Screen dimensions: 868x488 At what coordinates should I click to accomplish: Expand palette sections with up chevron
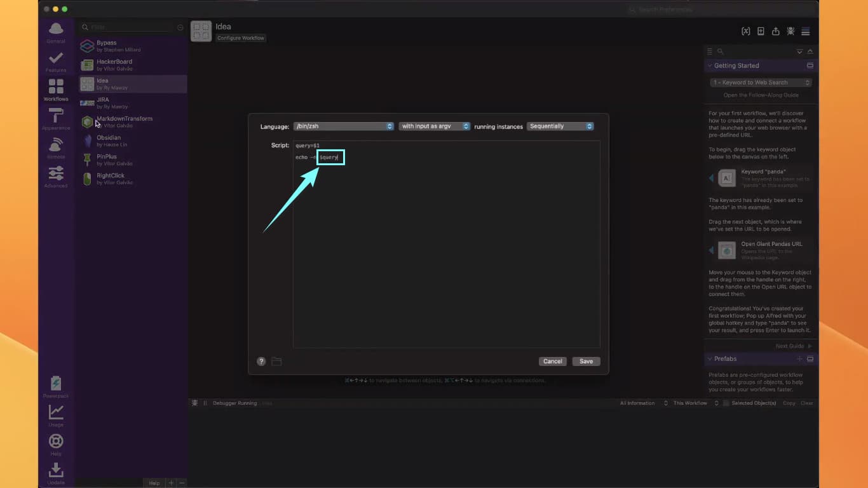810,51
